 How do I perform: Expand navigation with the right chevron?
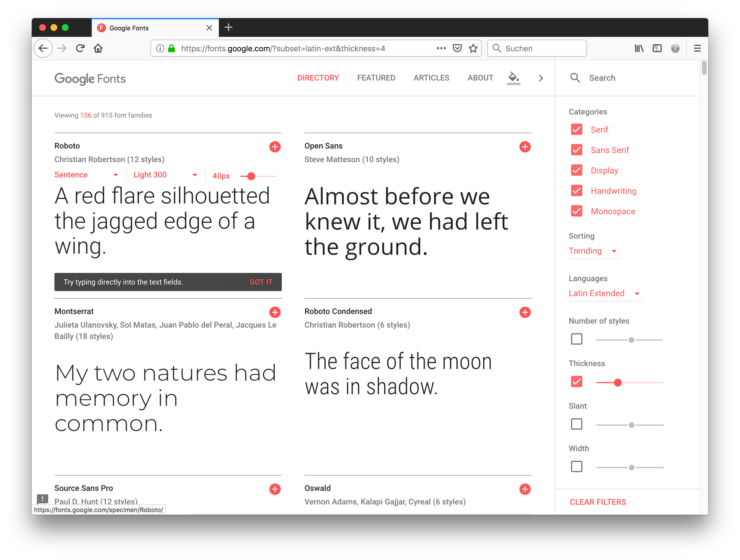541,78
